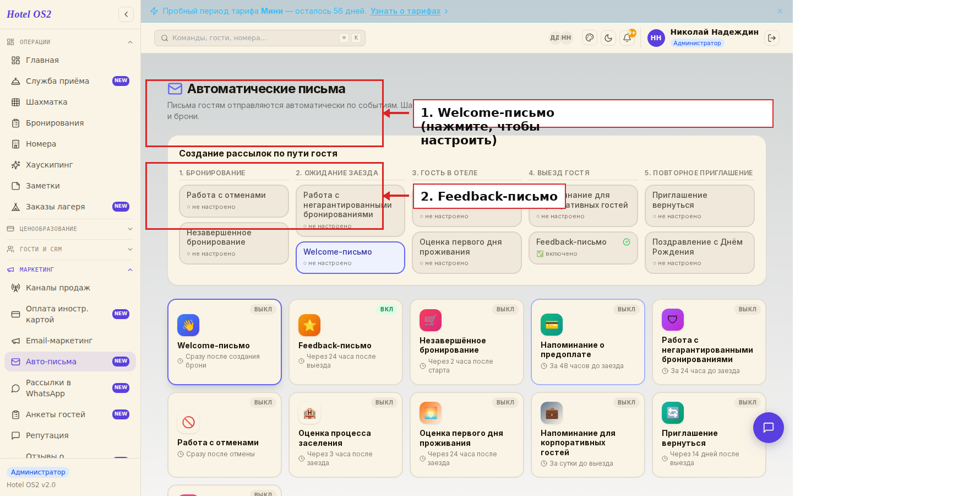Select Feedback-письмо включено in guest path
The height and width of the screenshot is (496, 980).
point(583,248)
